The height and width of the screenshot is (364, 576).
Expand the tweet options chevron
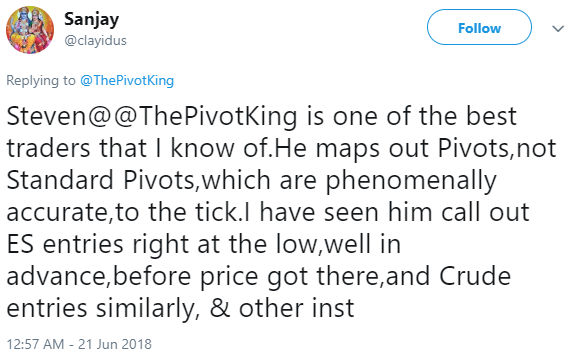(x=558, y=29)
